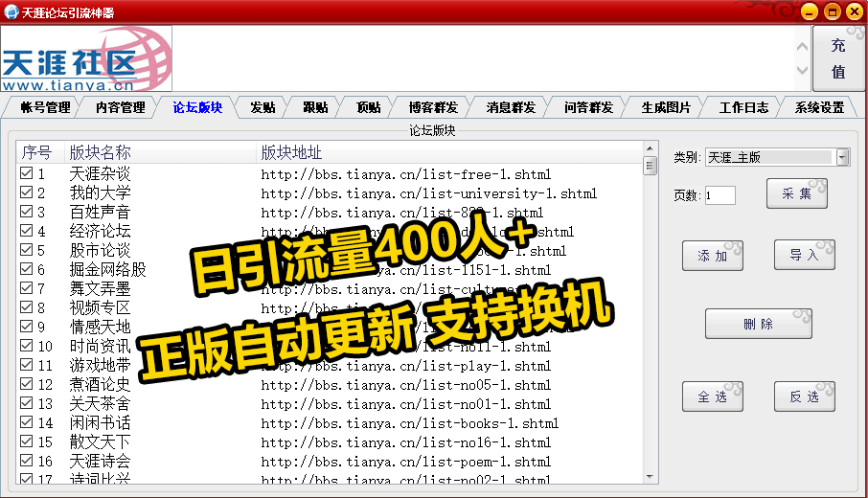The height and width of the screenshot is (498, 868).
Task: Click URL list-books-1.shtml
Action: (410, 424)
